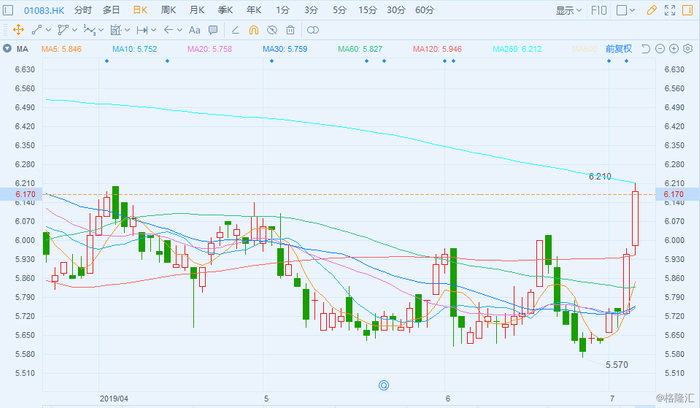Click the MA20: 5.758 label
The height and width of the screenshot is (408, 700).
pos(209,49)
